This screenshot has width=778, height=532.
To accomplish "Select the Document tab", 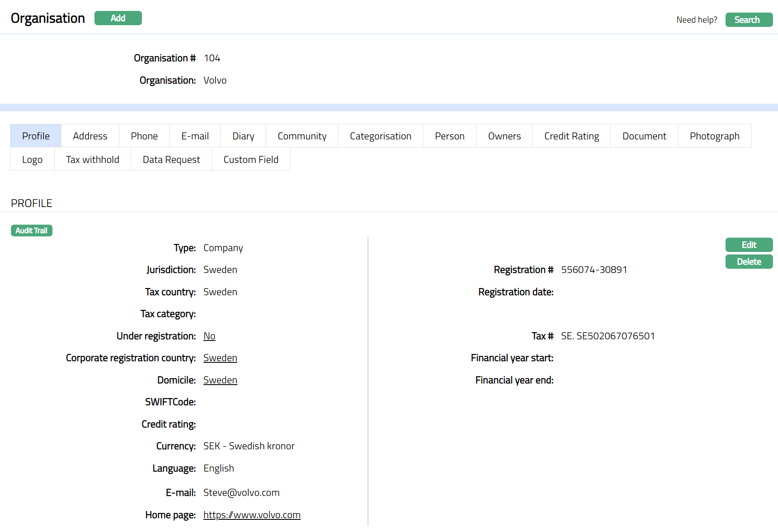I will [644, 136].
